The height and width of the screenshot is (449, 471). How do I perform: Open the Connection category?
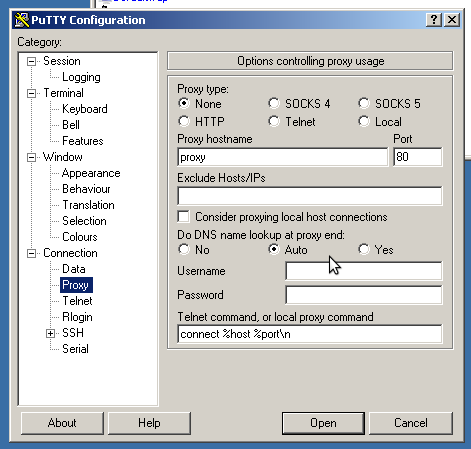click(x=70, y=253)
